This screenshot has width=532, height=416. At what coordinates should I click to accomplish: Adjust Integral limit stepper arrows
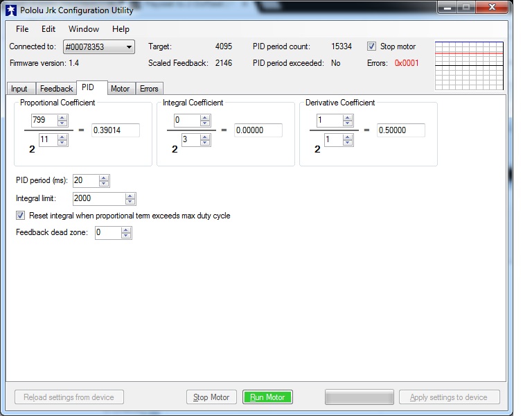click(130, 199)
